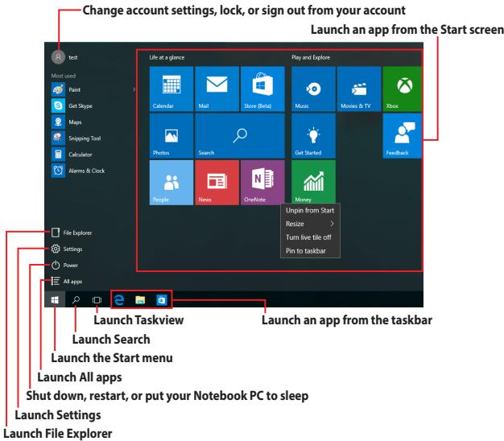Open the Feedback tile
The height and width of the screenshot is (441, 504).
tap(402, 136)
